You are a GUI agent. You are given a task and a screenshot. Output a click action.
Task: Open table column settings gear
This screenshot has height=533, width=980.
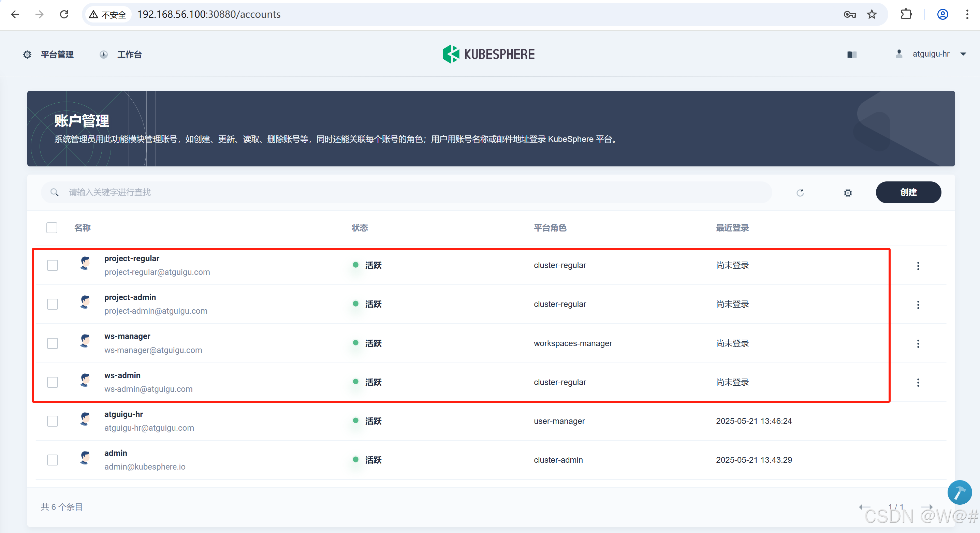(848, 193)
